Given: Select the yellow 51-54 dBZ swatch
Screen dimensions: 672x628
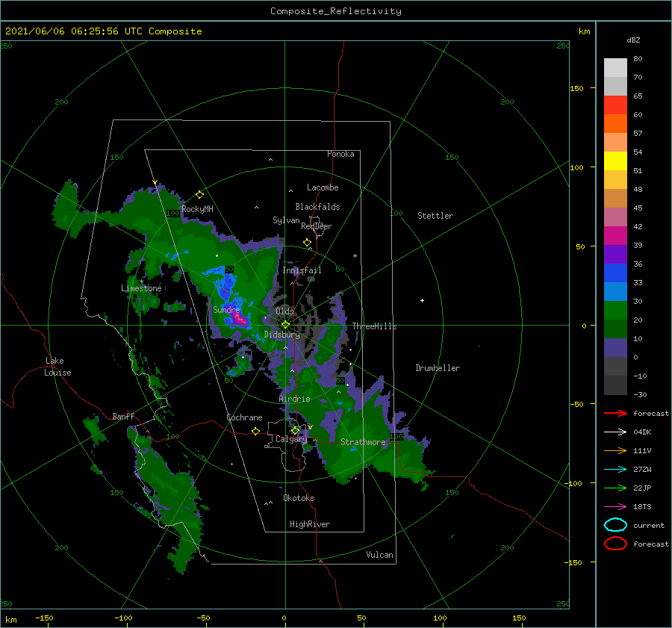Looking at the screenshot, I should click(x=615, y=161).
